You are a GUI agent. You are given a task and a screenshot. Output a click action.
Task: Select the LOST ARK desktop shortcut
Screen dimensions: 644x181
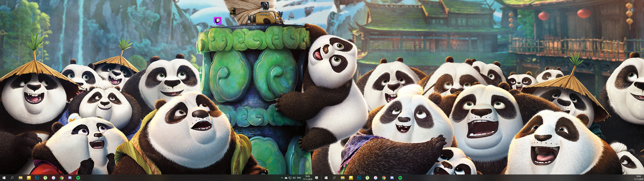pyautogui.click(x=252, y=20)
